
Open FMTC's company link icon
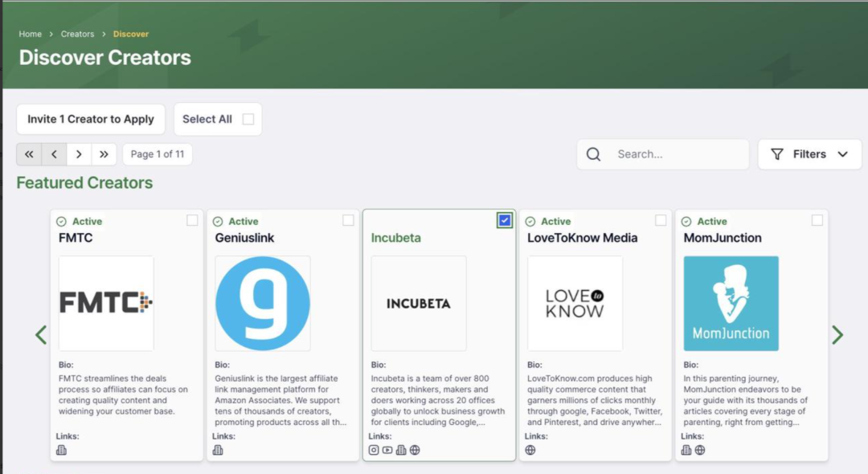[61, 450]
